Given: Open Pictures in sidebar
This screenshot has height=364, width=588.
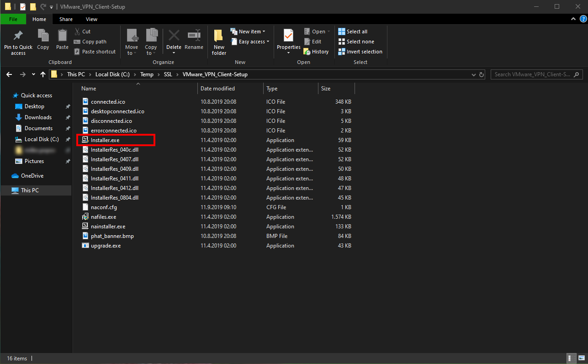Looking at the screenshot, I should 34,161.
